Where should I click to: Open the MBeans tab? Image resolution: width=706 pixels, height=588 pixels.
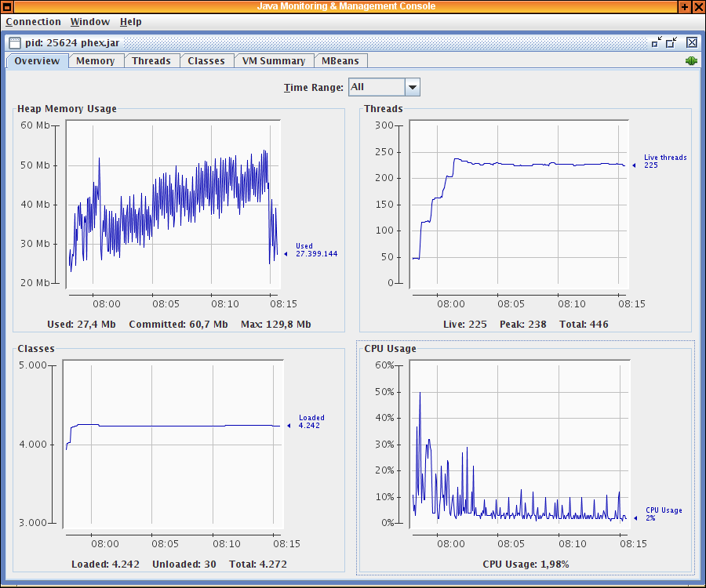[x=340, y=60]
